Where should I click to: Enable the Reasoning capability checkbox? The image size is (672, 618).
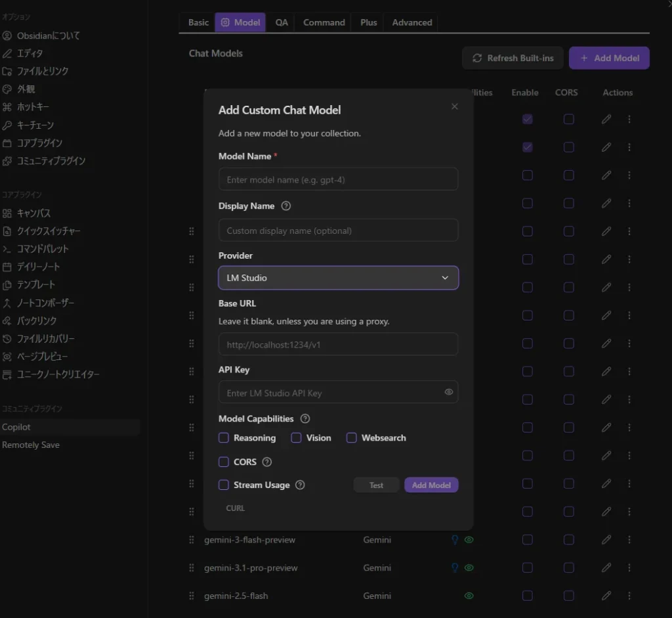(x=224, y=438)
